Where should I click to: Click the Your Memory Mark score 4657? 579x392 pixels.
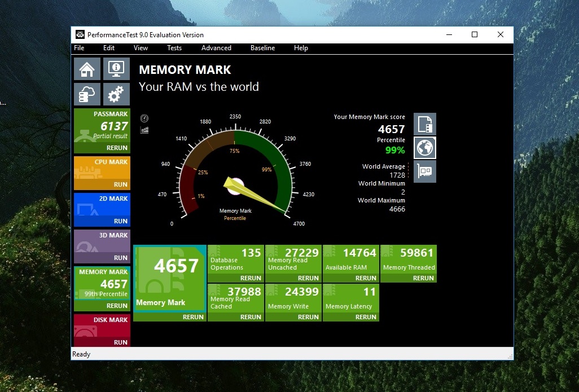(x=392, y=129)
